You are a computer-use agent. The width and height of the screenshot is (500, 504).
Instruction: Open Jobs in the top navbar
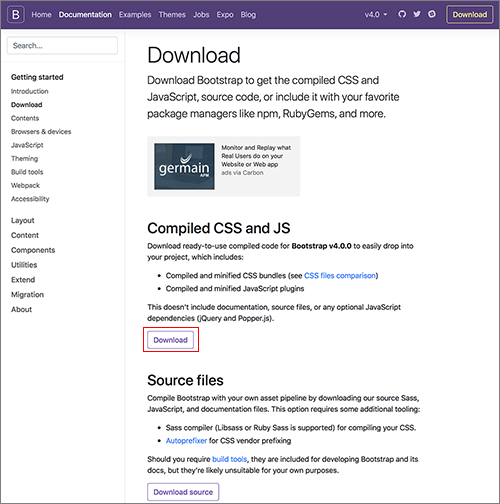[201, 15]
